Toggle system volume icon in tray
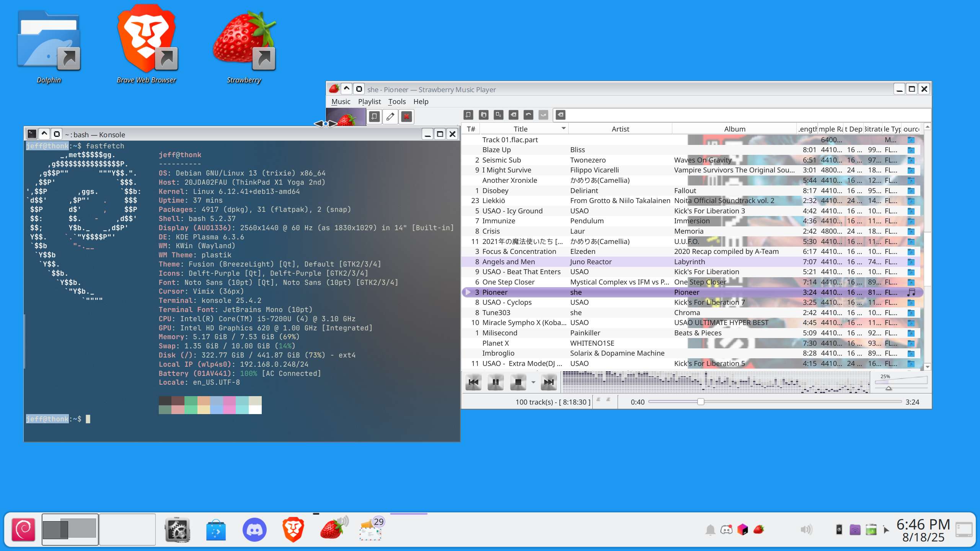The width and height of the screenshot is (980, 551). 806,530
